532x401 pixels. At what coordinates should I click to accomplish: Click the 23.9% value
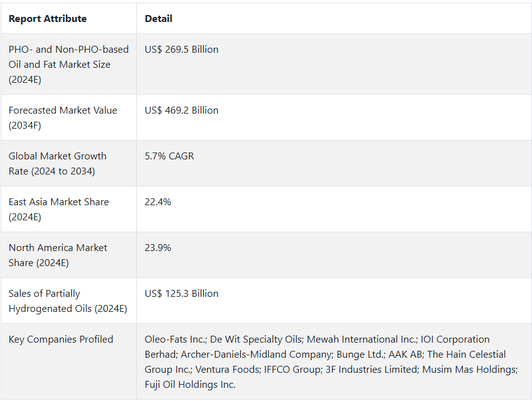[x=157, y=248]
